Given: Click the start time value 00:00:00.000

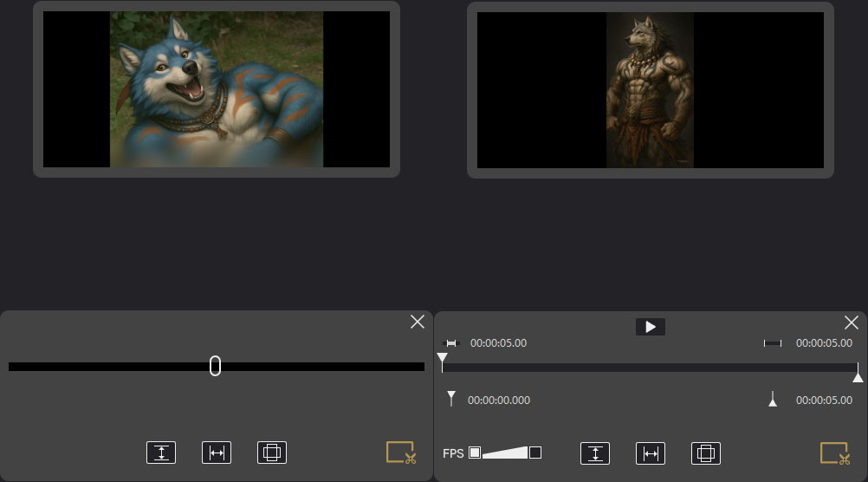Looking at the screenshot, I should 499,400.
